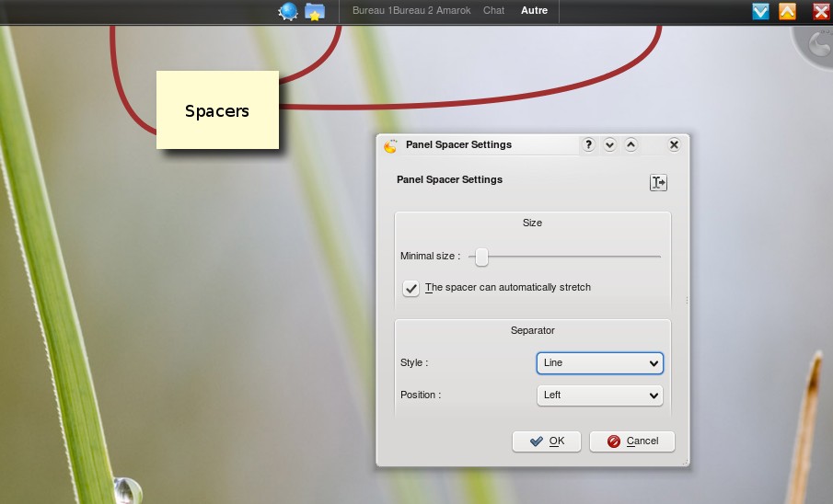The height and width of the screenshot is (504, 833).
Task: Uncheck 'The spacer can automatically stretch'
Action: [411, 289]
